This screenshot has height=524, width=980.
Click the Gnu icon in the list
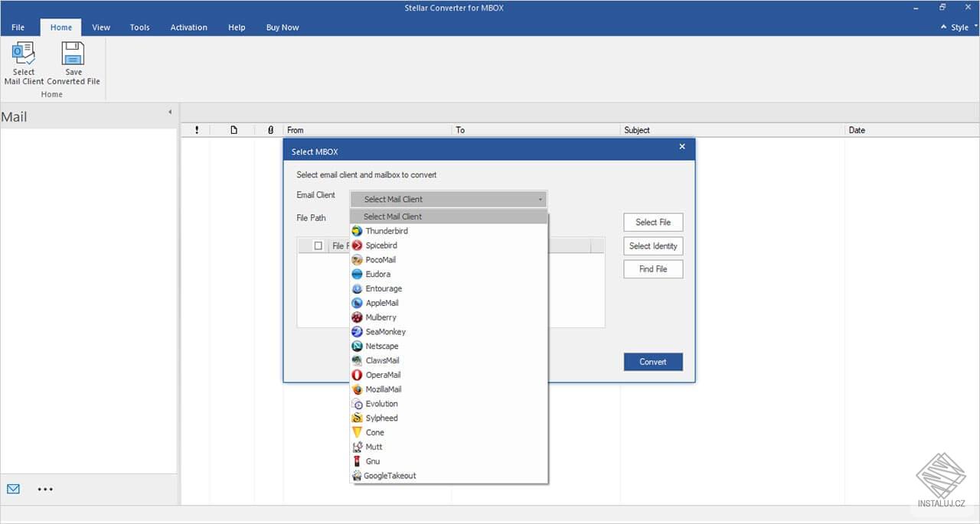[x=357, y=461]
